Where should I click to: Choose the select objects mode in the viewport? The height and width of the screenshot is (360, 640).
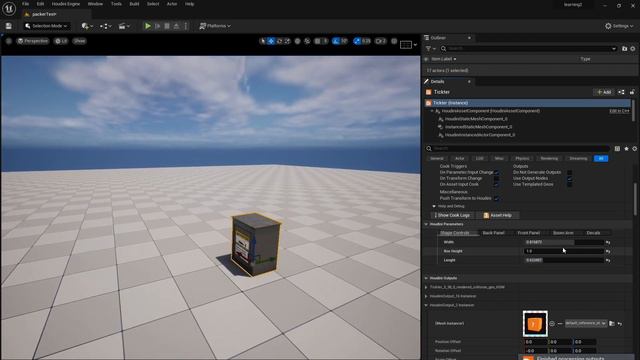tap(263, 41)
